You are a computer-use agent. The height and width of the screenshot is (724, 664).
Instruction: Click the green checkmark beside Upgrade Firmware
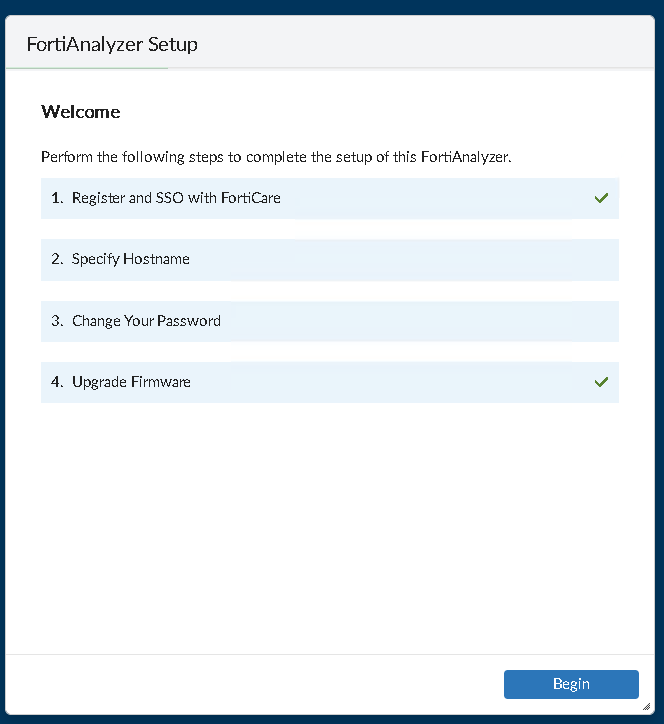(x=601, y=382)
